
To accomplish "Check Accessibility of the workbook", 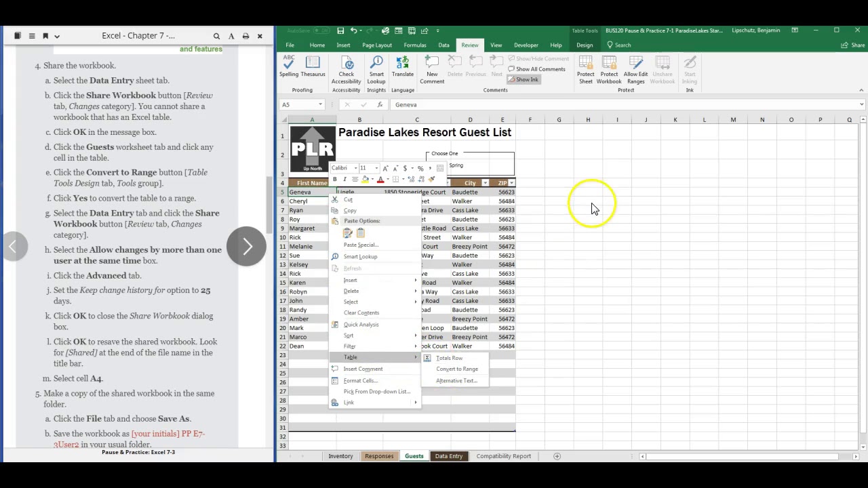I will (x=346, y=70).
